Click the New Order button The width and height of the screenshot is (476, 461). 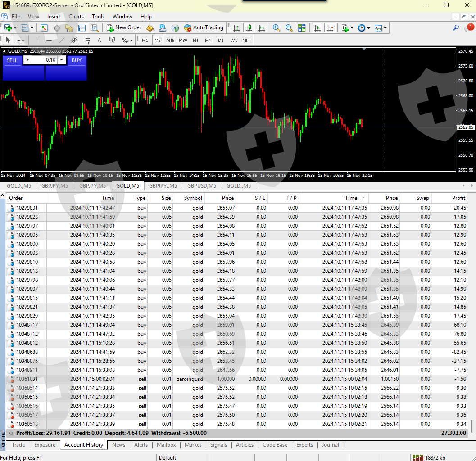click(124, 28)
